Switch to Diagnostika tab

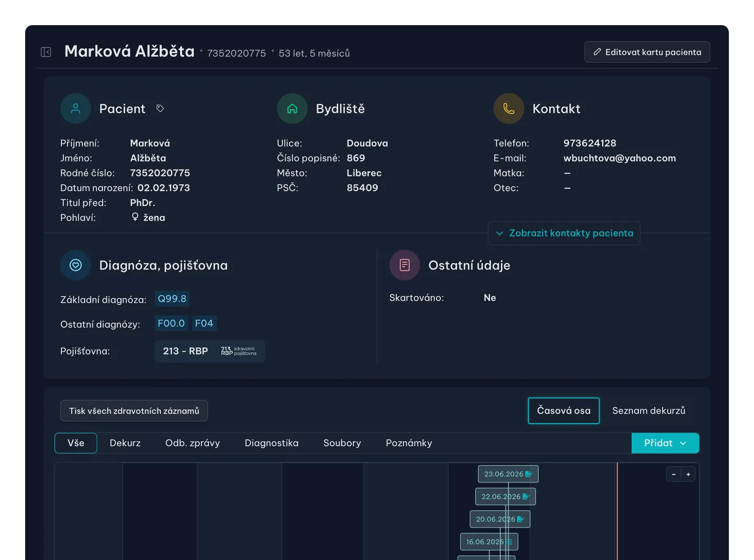pos(272,443)
